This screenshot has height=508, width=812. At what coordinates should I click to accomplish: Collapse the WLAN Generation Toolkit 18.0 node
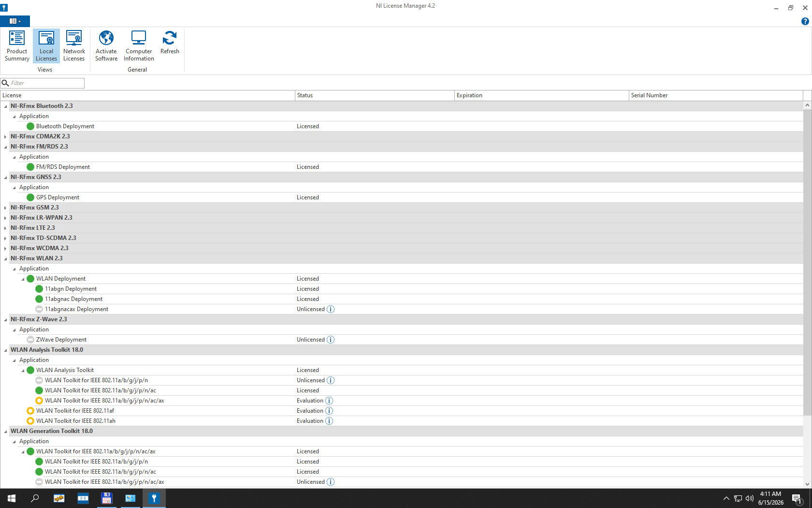[5, 432]
